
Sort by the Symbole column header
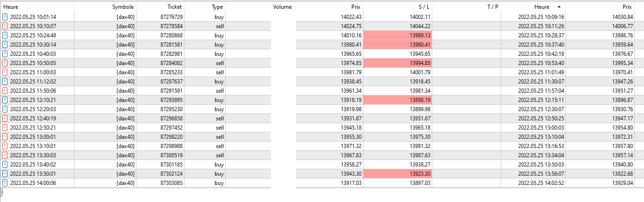coord(123,7)
